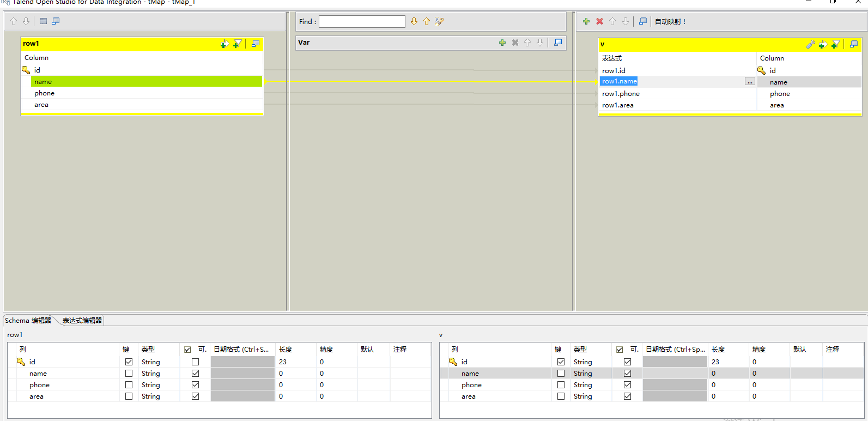
Task: Toggle the key checkbox for area in row1 schema
Action: coord(129,396)
